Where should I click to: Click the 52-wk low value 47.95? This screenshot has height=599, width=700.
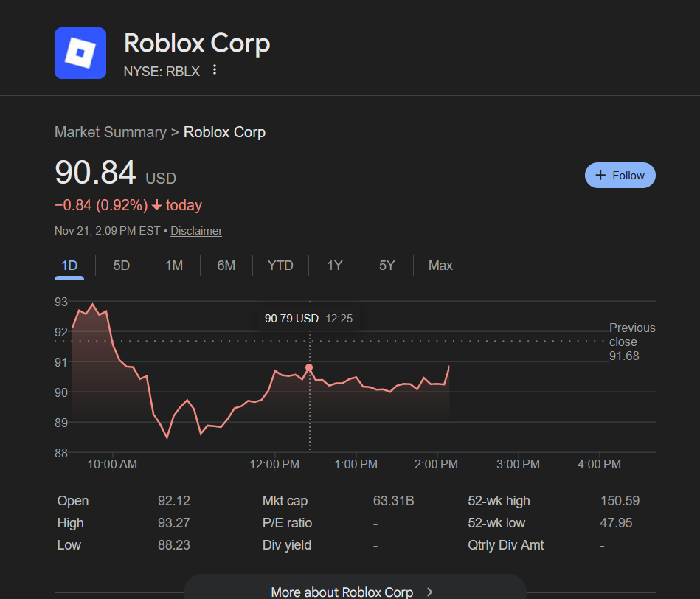tap(616, 523)
